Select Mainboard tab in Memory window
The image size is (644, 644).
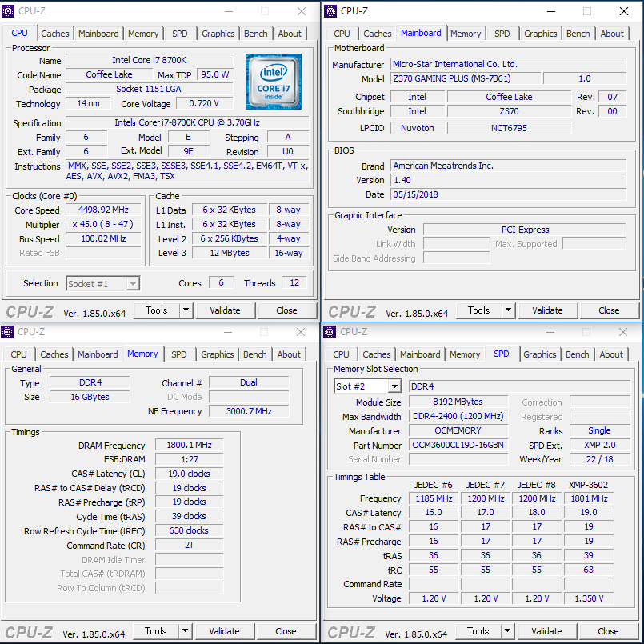tap(98, 354)
